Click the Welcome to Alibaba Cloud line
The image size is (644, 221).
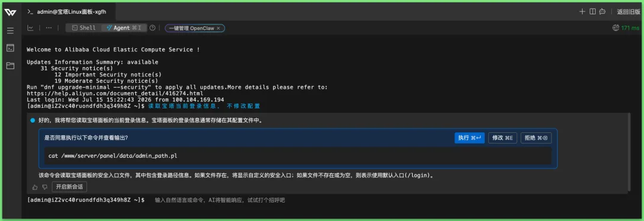point(113,49)
